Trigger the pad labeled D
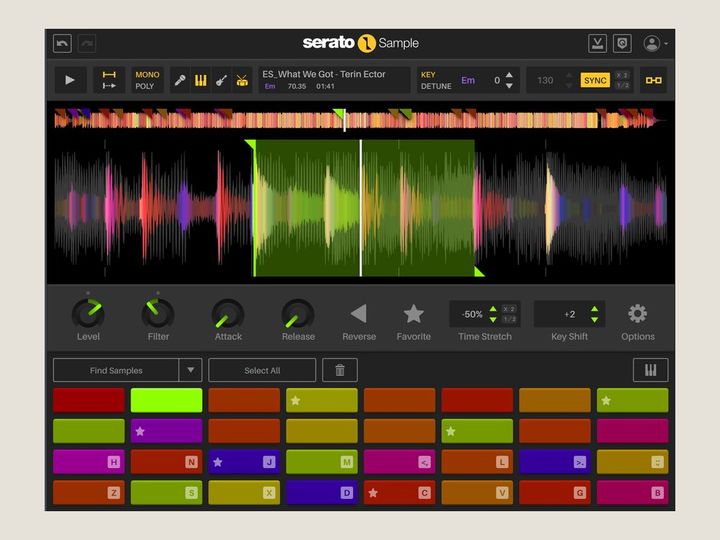720x540 pixels. [321, 492]
